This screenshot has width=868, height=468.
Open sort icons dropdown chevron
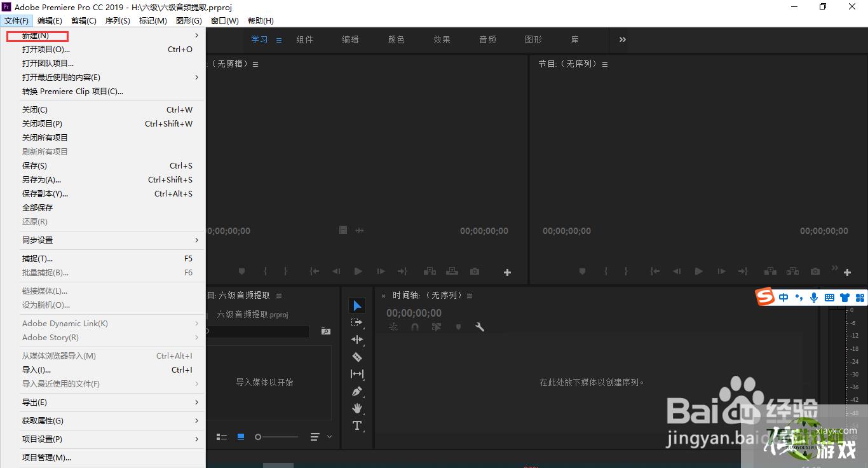329,437
